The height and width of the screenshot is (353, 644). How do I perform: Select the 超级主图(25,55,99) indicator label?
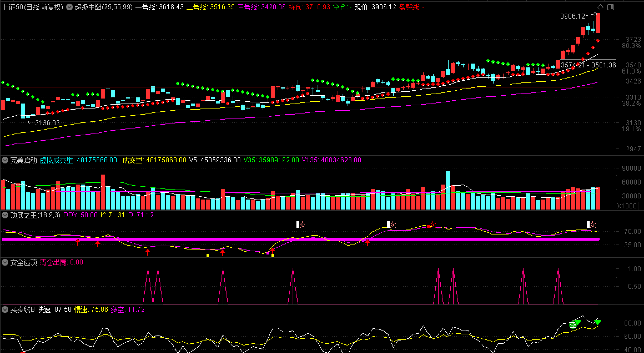click(104, 7)
